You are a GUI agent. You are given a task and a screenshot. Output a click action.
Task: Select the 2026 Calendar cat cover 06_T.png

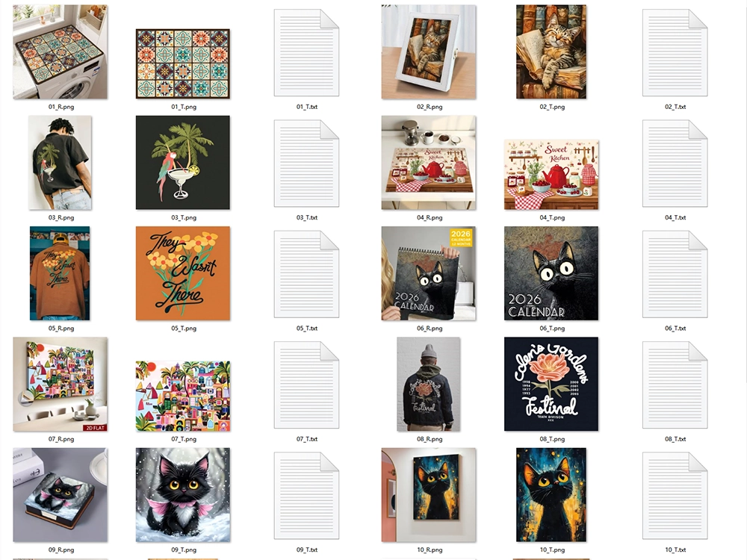click(551, 273)
